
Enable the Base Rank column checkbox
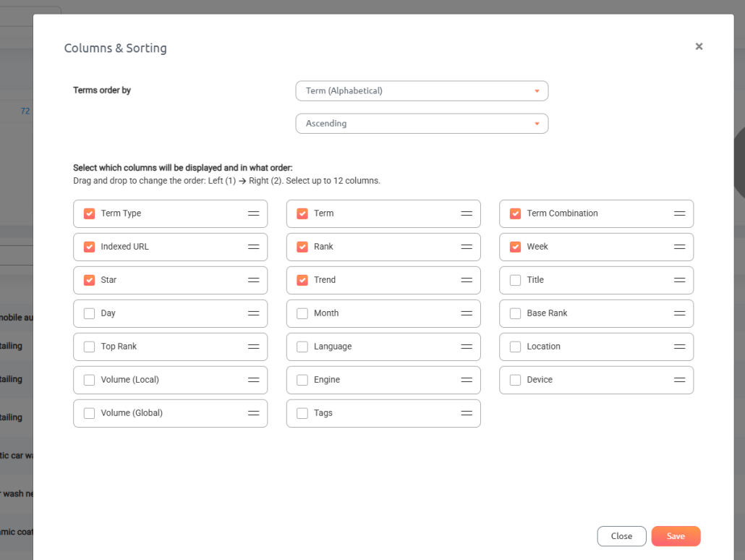click(515, 313)
